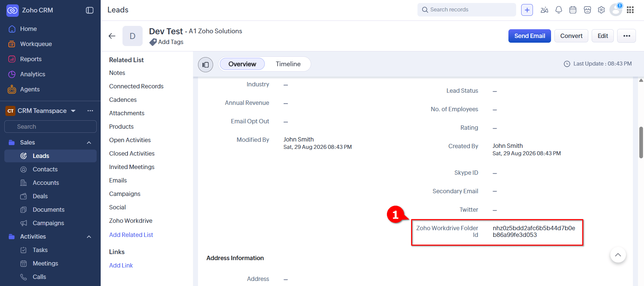
Task: Click the Add Link link
Action: click(121, 265)
